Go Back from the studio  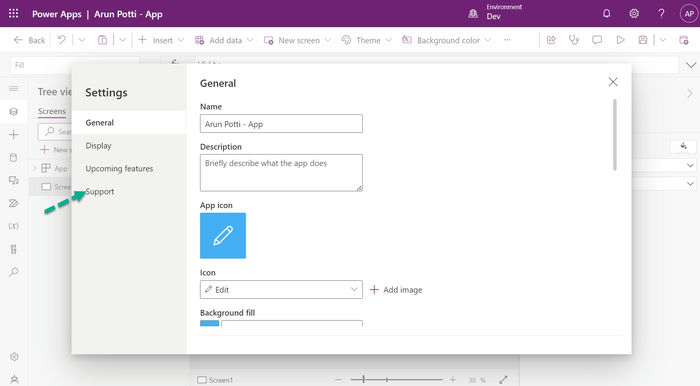[x=29, y=40]
